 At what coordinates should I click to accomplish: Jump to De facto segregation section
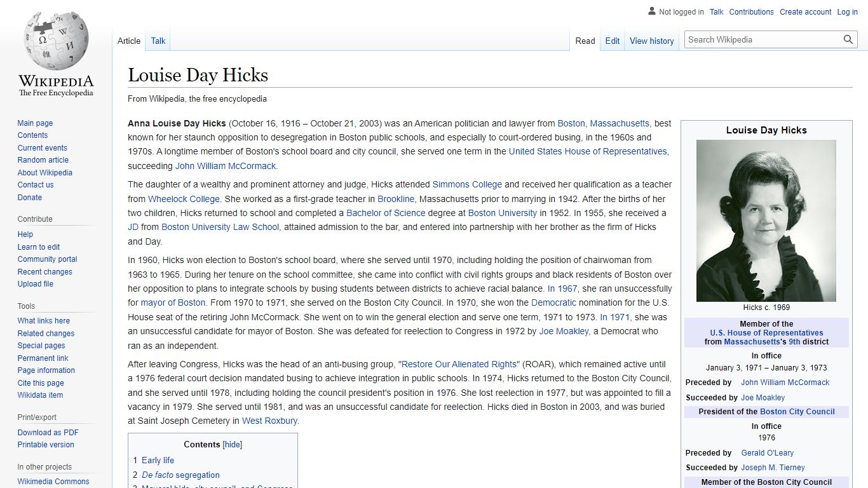coord(180,475)
